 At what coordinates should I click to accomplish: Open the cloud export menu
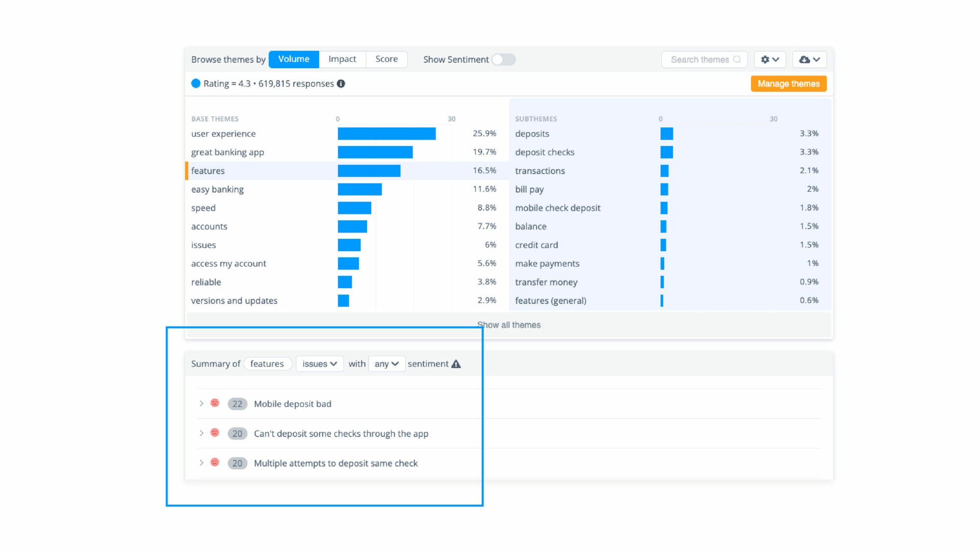(808, 59)
